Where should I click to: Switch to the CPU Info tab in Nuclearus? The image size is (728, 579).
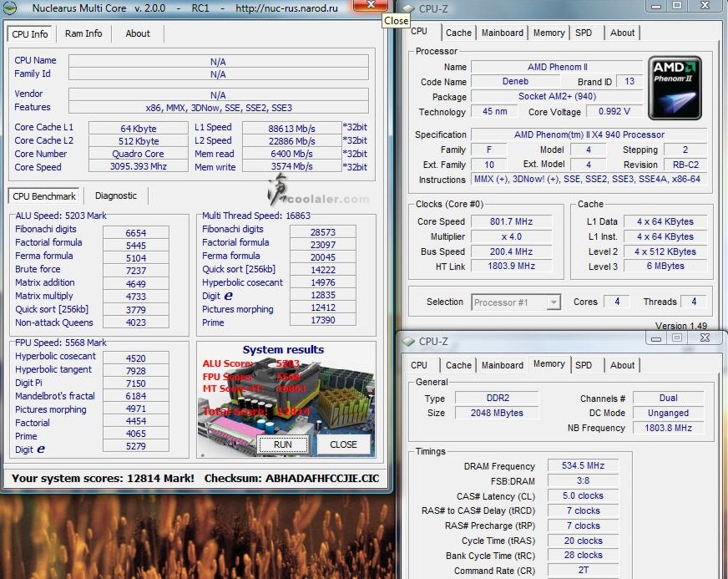[x=30, y=34]
